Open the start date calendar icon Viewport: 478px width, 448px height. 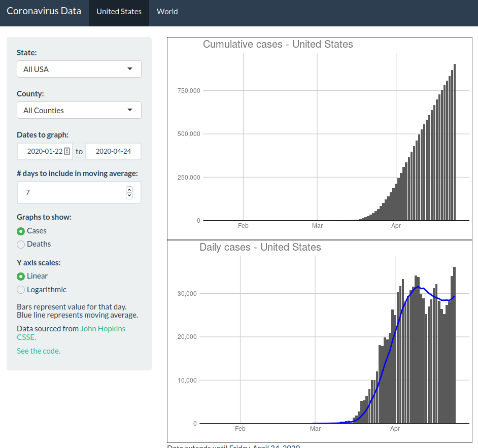tap(67, 151)
